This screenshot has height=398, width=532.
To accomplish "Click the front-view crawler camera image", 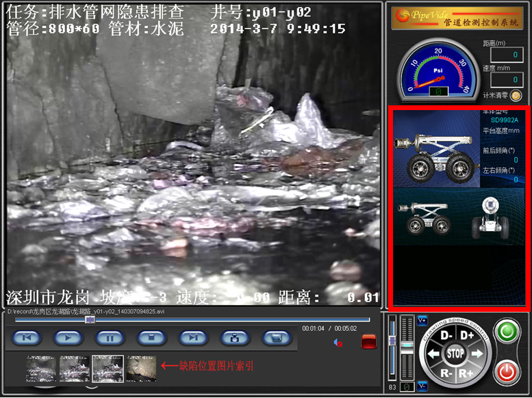I will [490, 219].
